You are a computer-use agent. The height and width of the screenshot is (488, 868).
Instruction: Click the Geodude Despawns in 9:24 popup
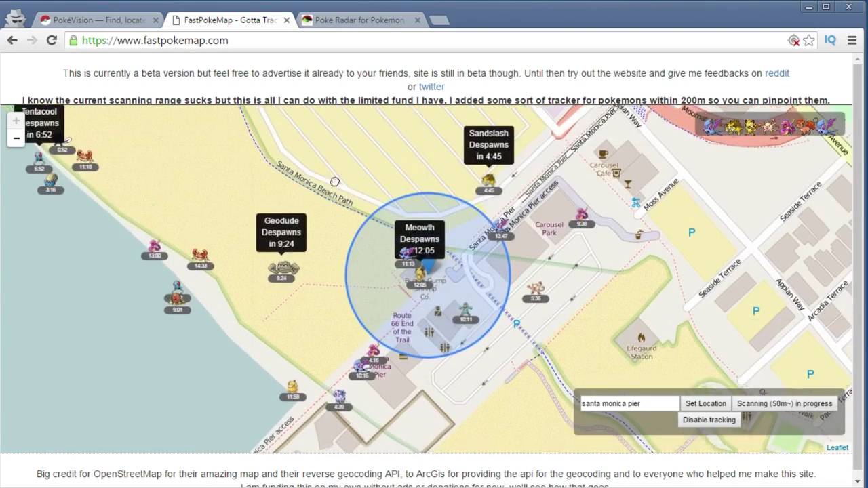(281, 232)
